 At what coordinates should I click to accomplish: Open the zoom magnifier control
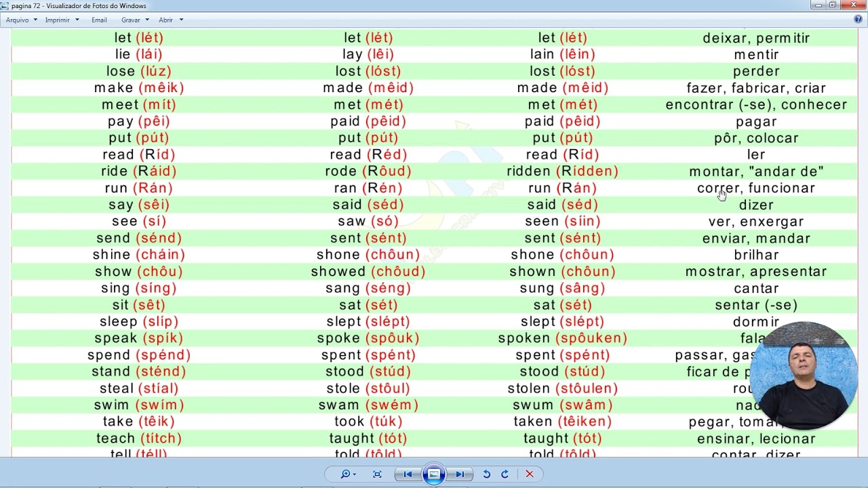pos(349,474)
